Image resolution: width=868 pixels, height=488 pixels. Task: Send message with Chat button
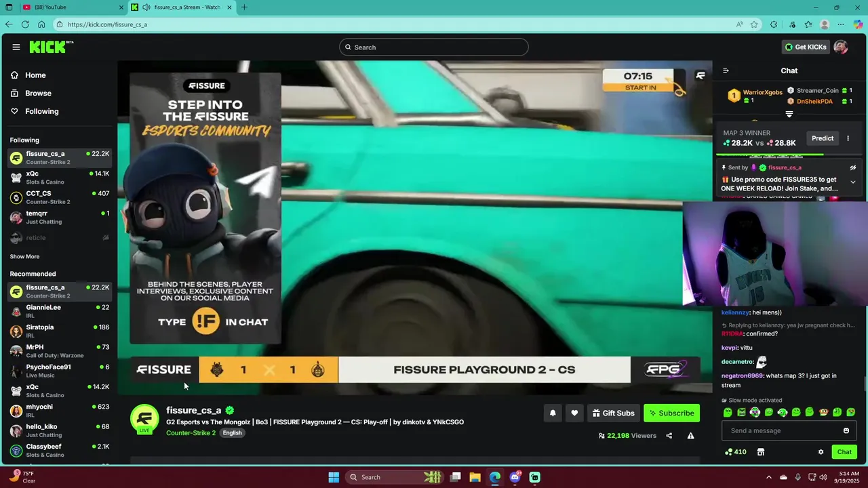844,452
